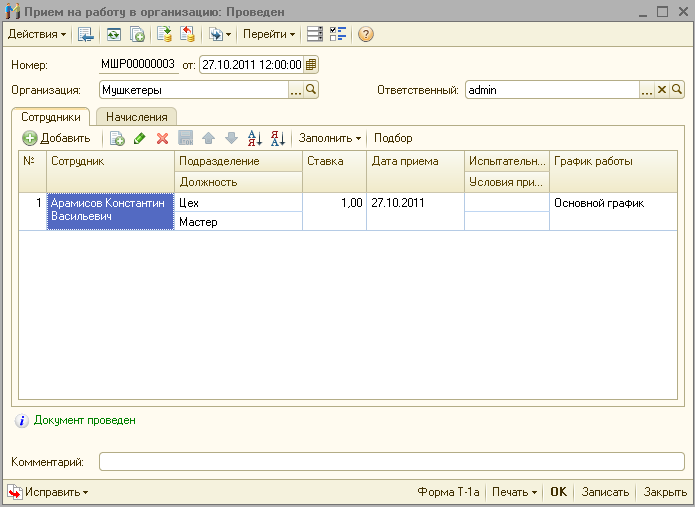Click the edit row pencil icon
This screenshot has height=507, width=695.
(140, 138)
